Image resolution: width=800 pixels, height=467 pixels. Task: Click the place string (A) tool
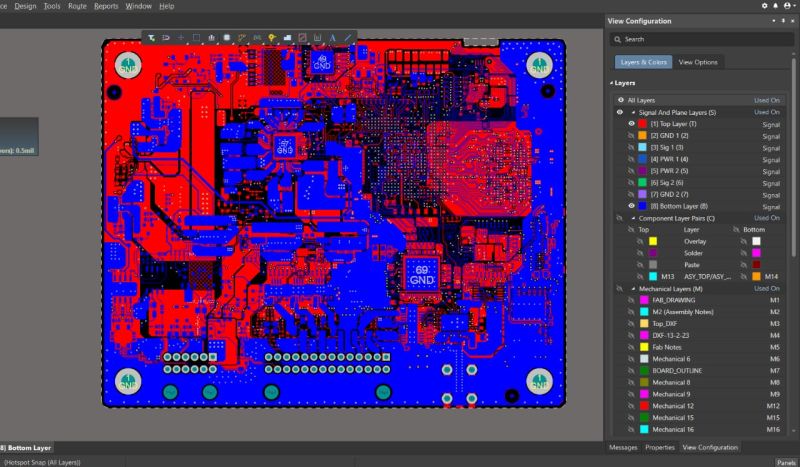(332, 38)
